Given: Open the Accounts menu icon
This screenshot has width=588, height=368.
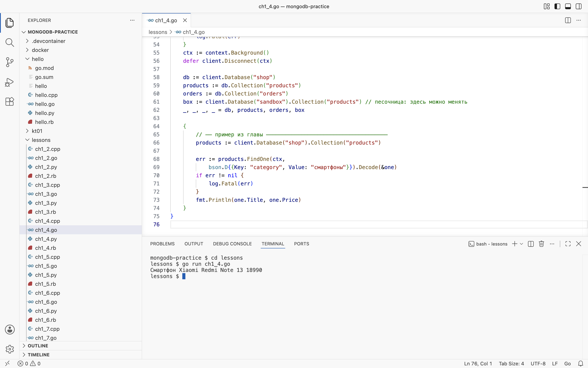Looking at the screenshot, I should point(10,330).
